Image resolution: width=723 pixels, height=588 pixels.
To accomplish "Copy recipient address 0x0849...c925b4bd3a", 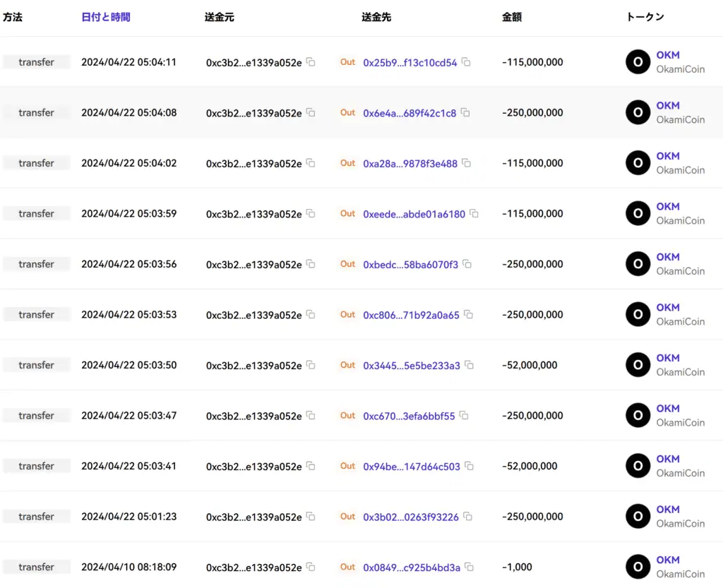I will [x=469, y=567].
